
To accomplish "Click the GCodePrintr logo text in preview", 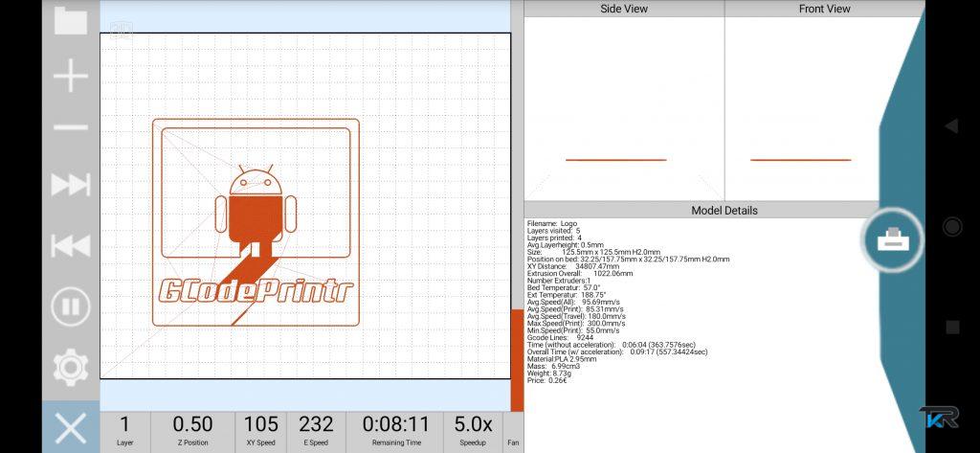I will click(256, 291).
